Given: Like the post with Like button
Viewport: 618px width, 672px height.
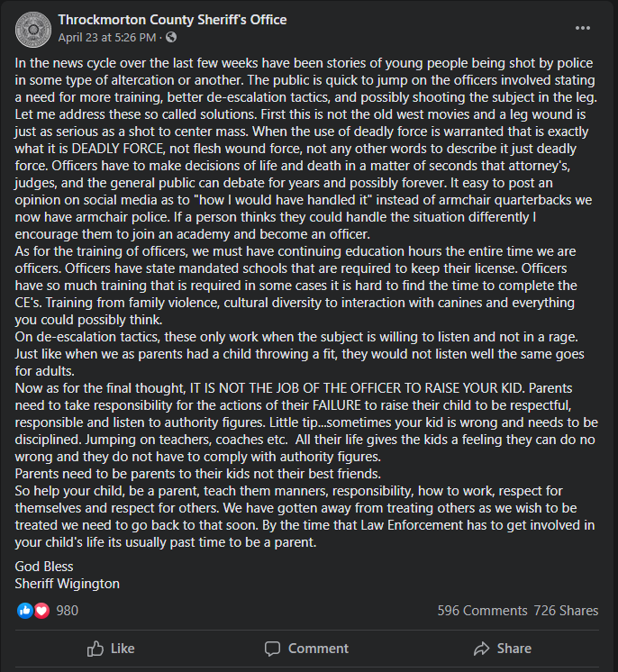Looking at the screenshot, I should [x=111, y=649].
